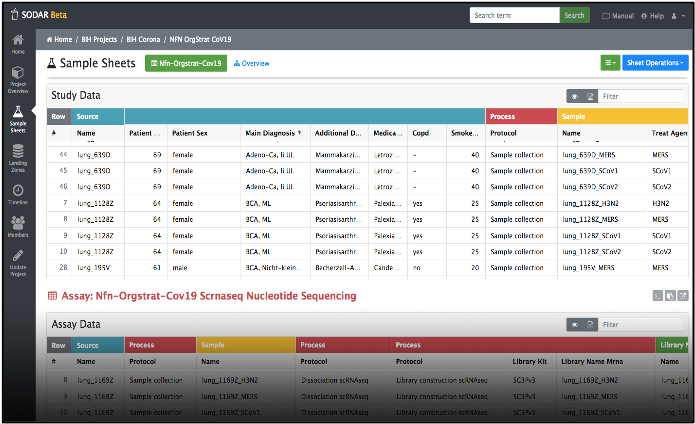Sort by Patient Sex column header
695x424 pixels.
click(x=204, y=133)
